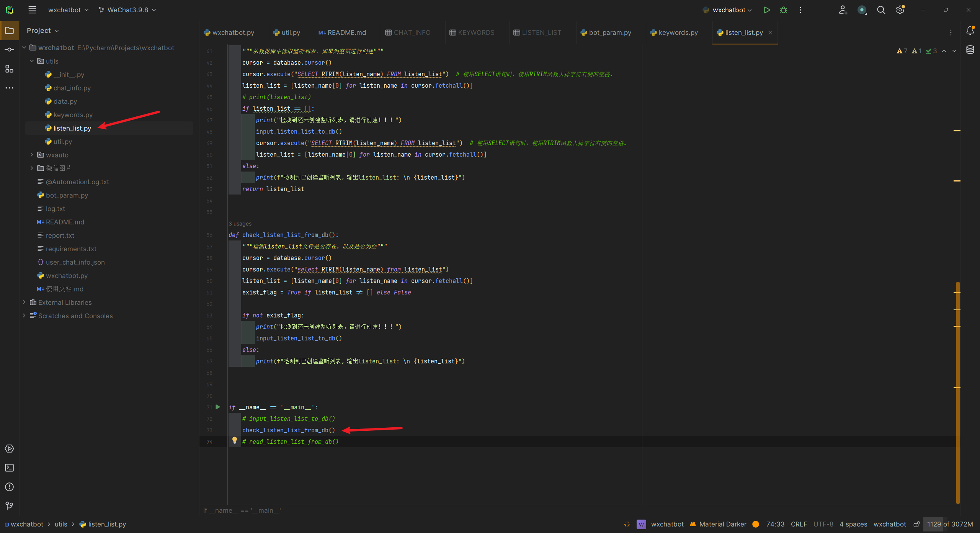Click the intention lightbulb on line 74
This screenshot has height=533, width=980.
235,440
